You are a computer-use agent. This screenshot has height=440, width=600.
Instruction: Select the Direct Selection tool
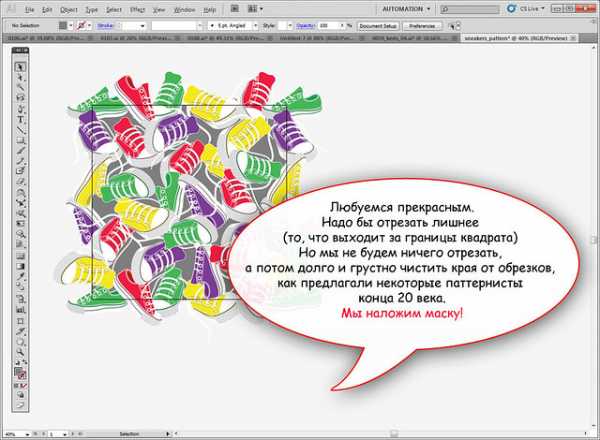point(20,77)
